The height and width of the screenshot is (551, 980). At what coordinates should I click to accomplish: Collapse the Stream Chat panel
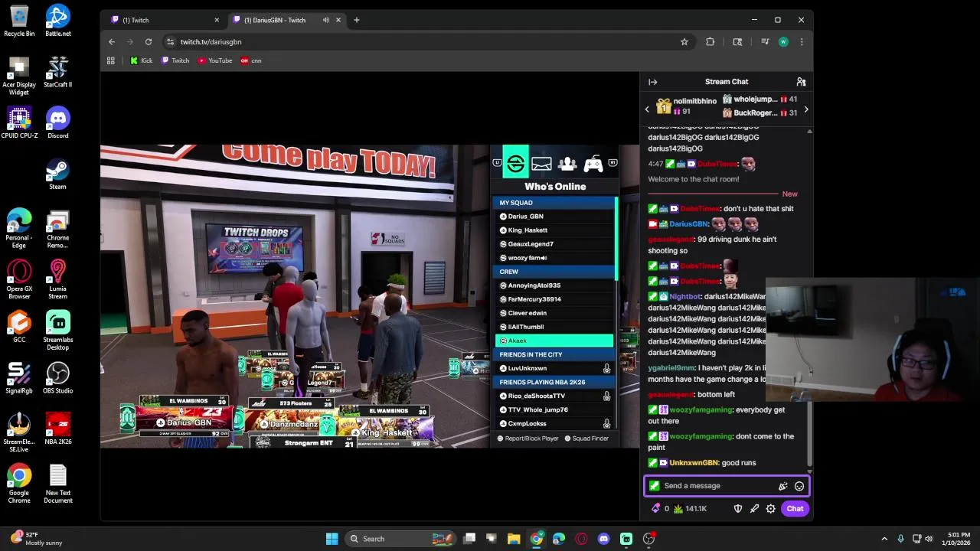(652, 82)
